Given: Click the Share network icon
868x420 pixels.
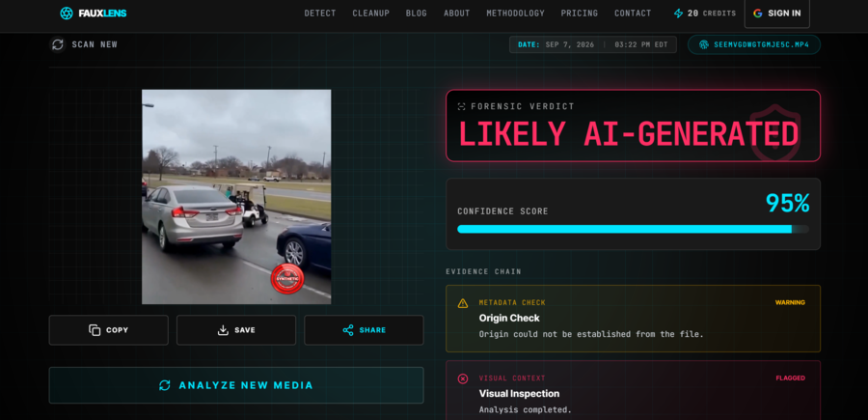Looking at the screenshot, I should 348,329.
